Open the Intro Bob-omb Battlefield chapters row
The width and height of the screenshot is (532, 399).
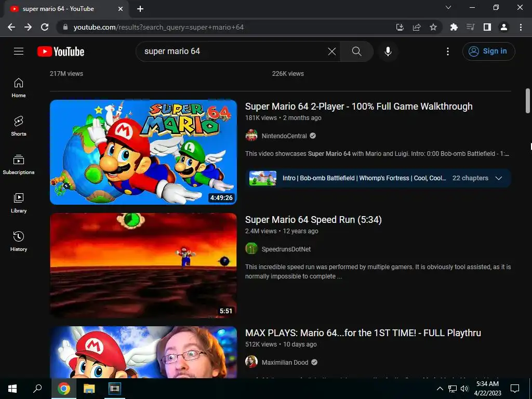click(378, 178)
